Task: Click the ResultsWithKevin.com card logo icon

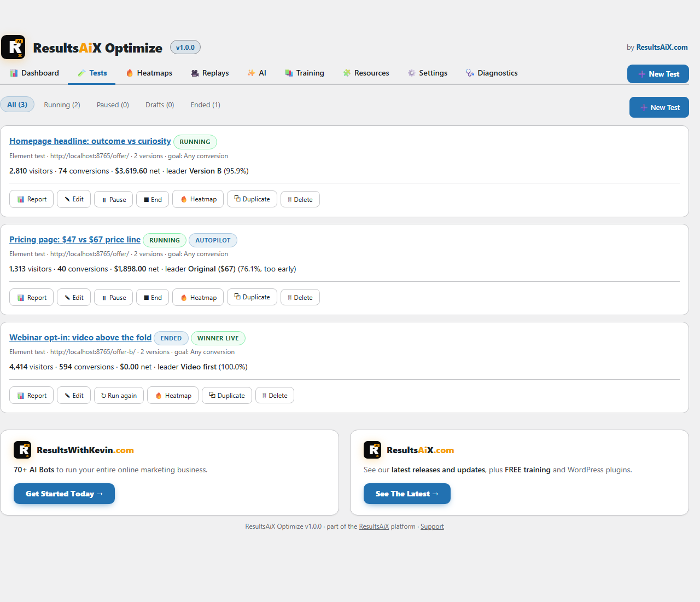Action: click(22, 450)
